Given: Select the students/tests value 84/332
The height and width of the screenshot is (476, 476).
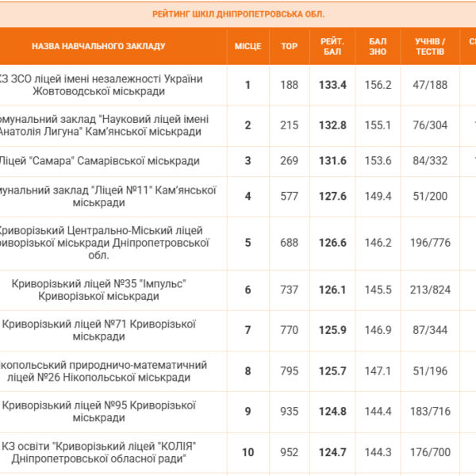Looking at the screenshot, I should coord(430,161).
